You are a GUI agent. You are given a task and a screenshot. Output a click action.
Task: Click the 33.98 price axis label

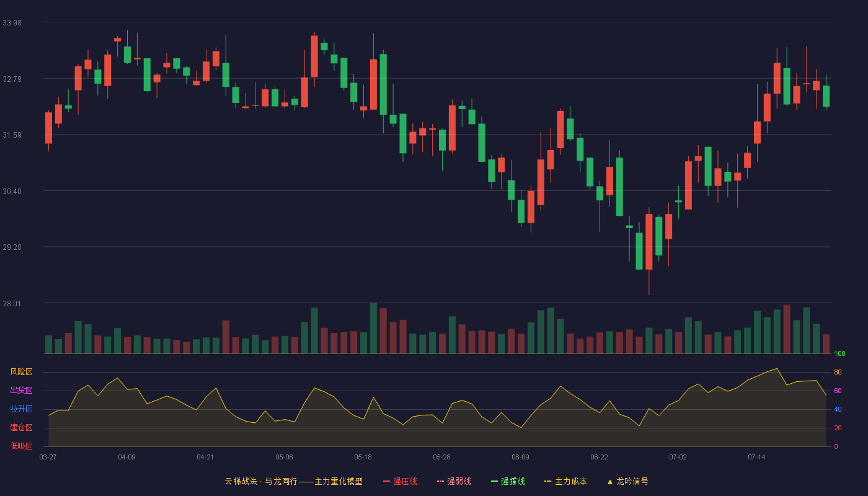(x=12, y=22)
